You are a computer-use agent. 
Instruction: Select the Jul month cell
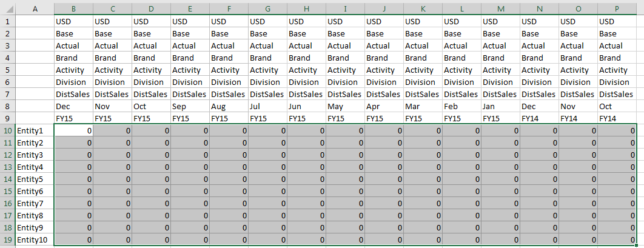(267, 106)
